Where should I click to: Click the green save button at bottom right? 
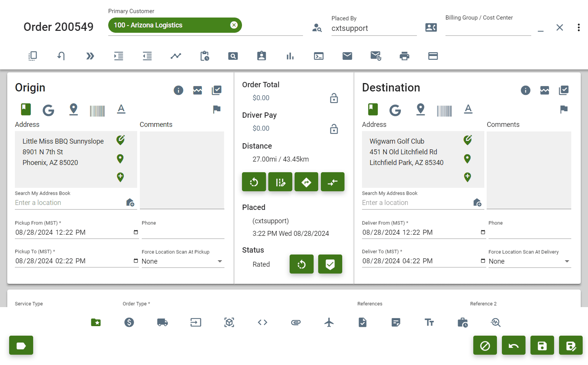pyautogui.click(x=542, y=345)
